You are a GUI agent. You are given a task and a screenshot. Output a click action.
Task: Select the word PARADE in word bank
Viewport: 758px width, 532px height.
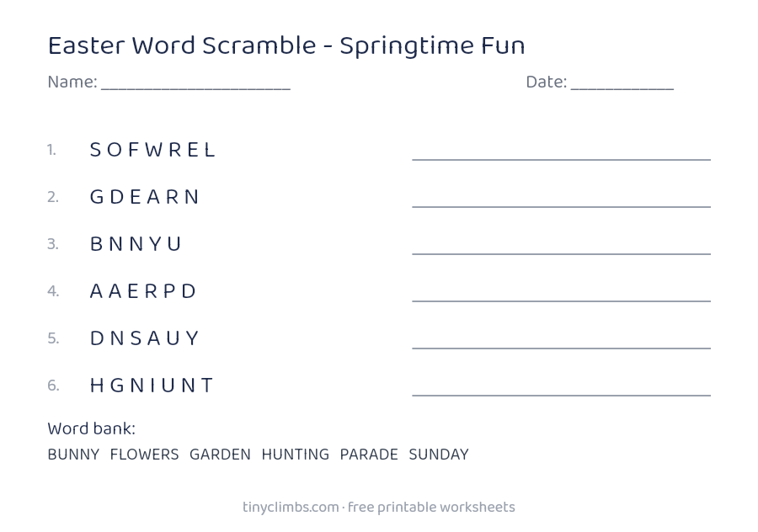click(x=369, y=455)
